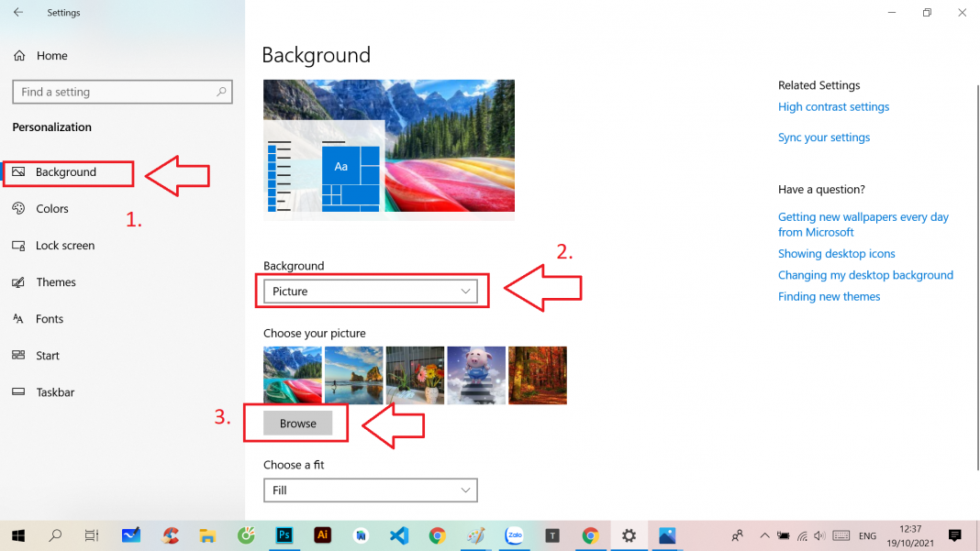Open Visual Studio Code from taskbar
The width and height of the screenshot is (980, 551).
[398, 535]
